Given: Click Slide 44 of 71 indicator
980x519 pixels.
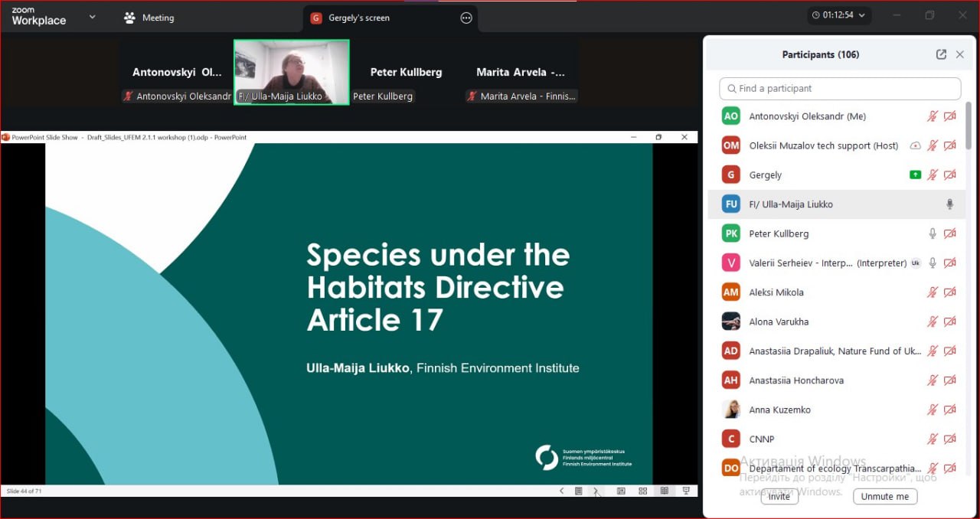Looking at the screenshot, I should [24, 491].
